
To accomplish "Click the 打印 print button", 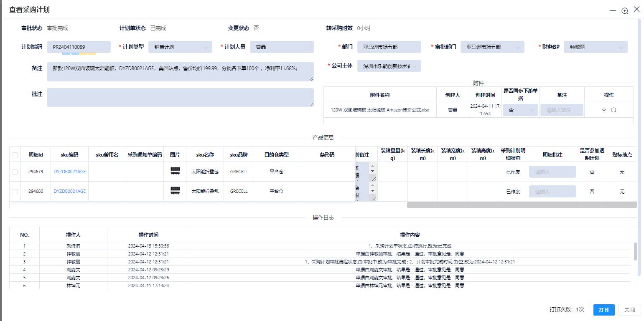I will point(603,310).
